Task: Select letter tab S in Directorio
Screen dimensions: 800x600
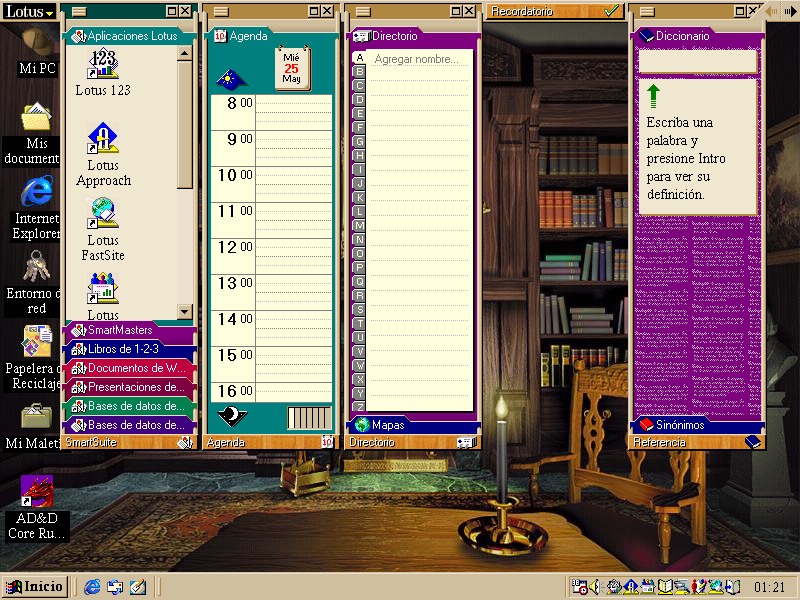Action: pyautogui.click(x=359, y=309)
